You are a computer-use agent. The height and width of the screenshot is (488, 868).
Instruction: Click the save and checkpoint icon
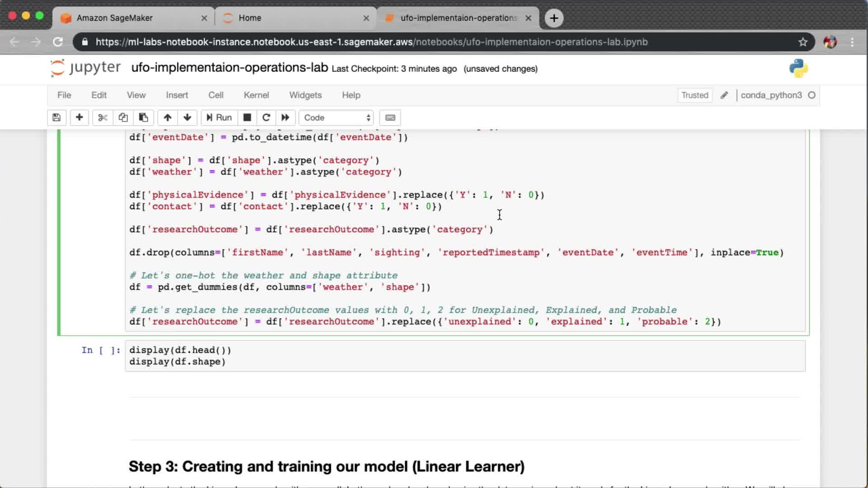coord(57,117)
